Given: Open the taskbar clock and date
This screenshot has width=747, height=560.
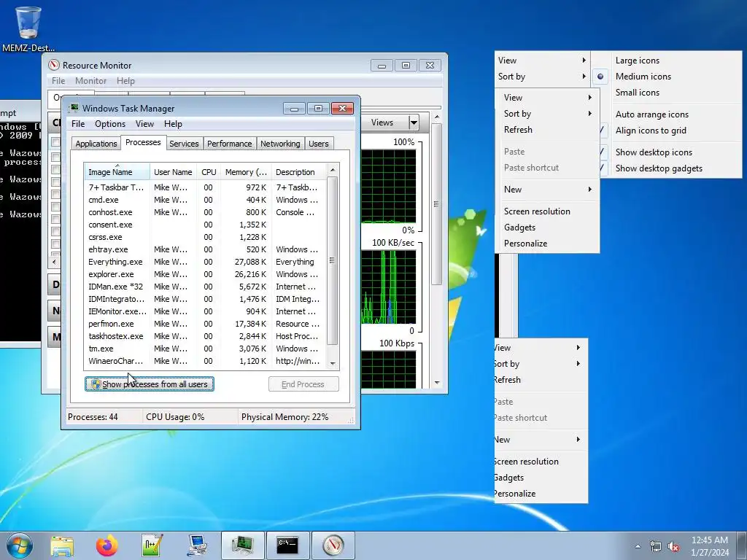Looking at the screenshot, I should [710, 546].
